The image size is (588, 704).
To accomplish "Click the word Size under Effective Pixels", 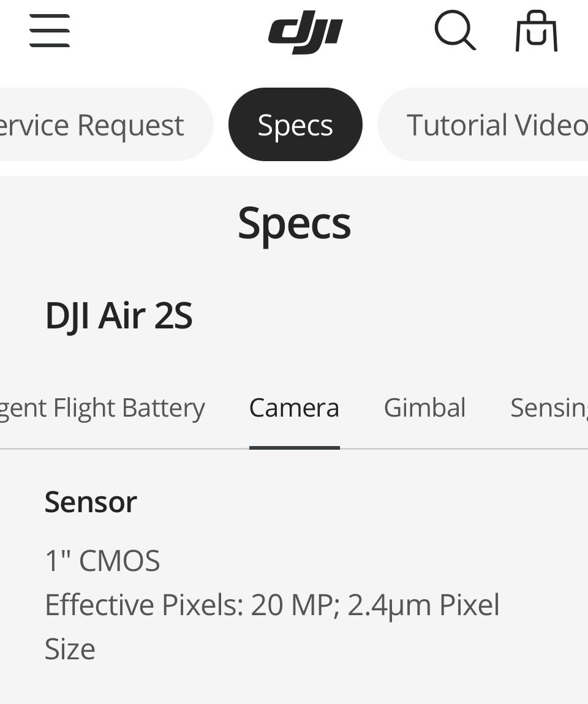I will 70,649.
